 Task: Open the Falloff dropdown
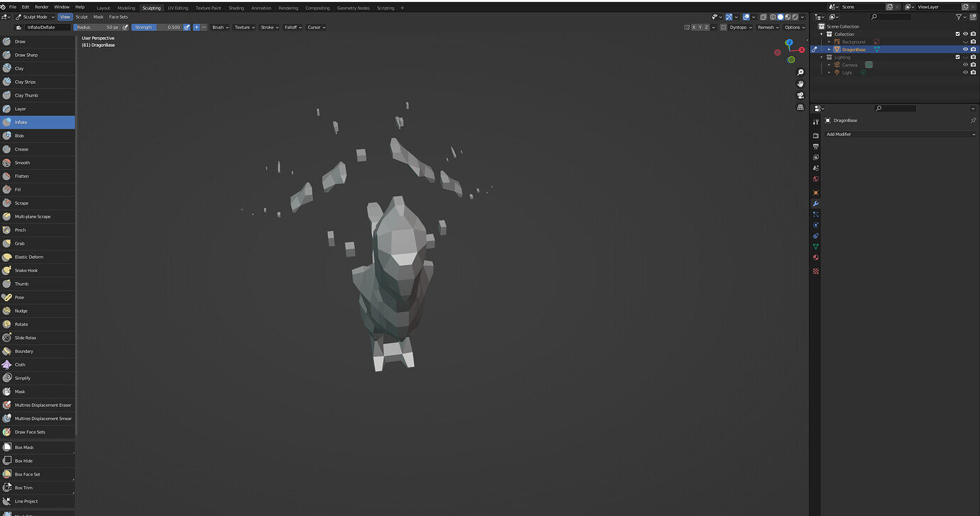point(293,27)
